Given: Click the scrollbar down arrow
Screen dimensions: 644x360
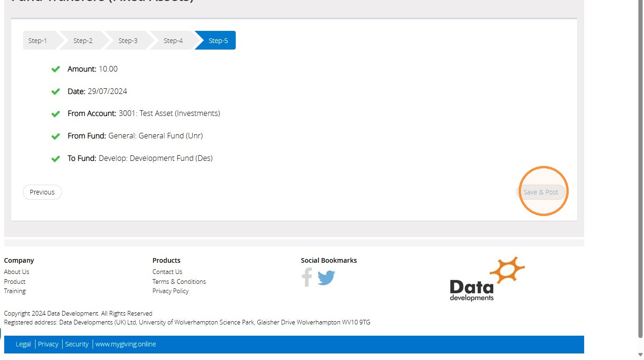Looking at the screenshot, I should click(640, 355).
